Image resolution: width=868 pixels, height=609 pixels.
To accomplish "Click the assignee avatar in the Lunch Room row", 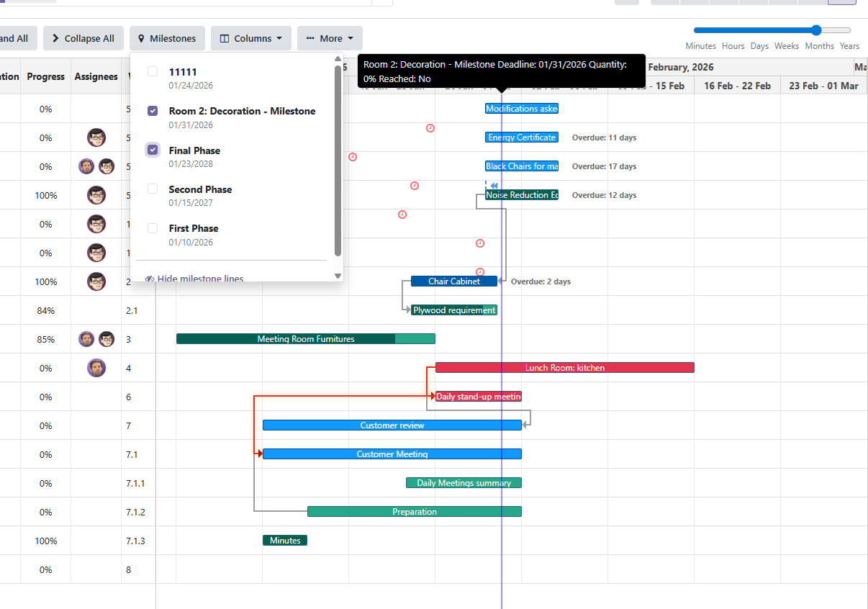I will (x=96, y=368).
